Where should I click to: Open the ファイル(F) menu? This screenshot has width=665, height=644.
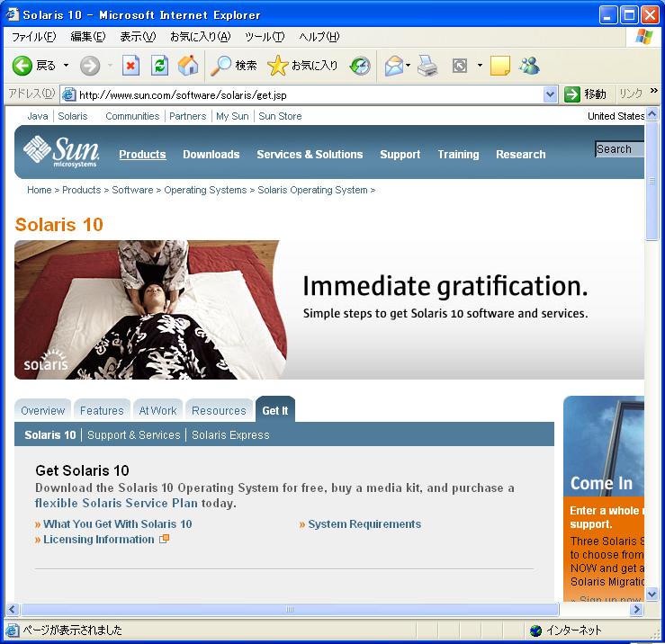coord(33,37)
